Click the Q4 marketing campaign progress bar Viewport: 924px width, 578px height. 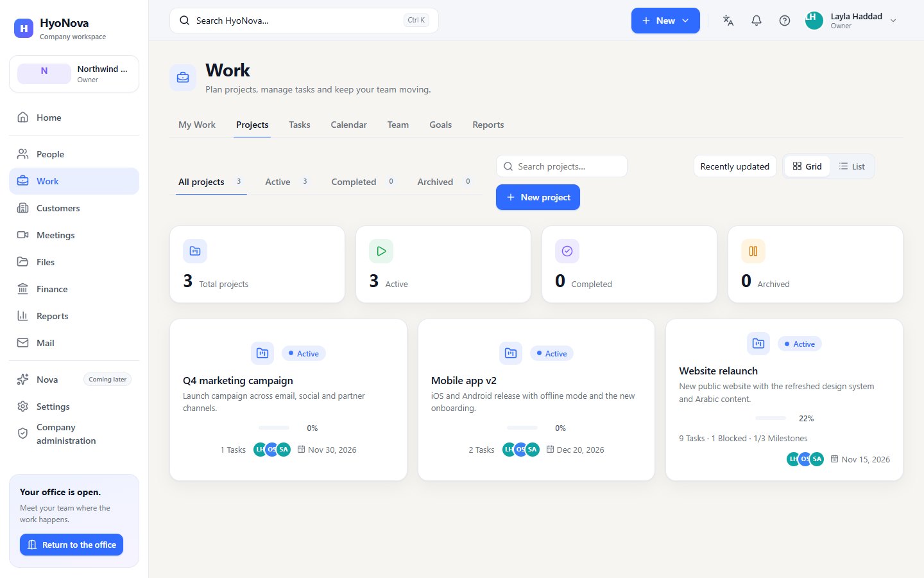[274, 428]
